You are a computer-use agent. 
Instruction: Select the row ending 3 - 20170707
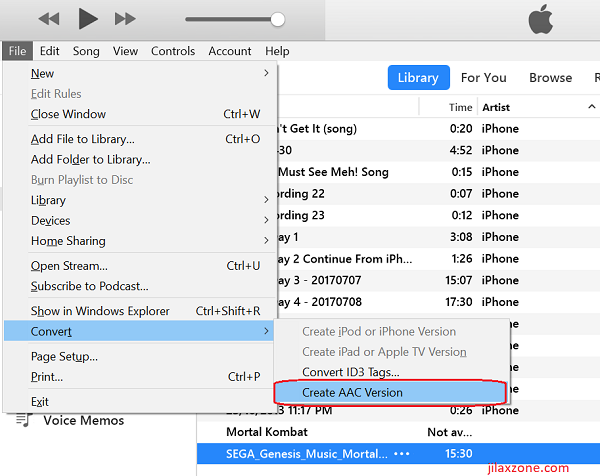(x=439, y=280)
